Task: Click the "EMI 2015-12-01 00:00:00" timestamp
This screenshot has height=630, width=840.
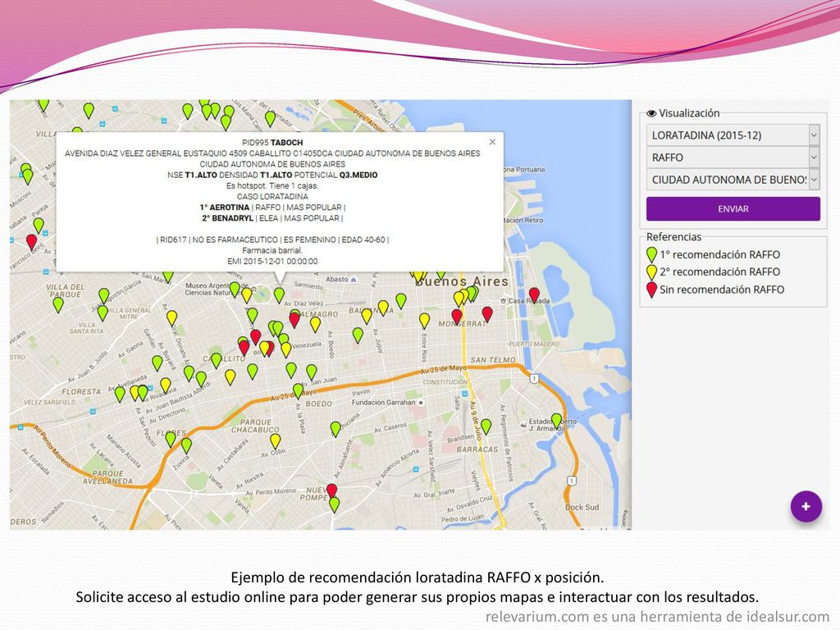Action: click(x=272, y=262)
